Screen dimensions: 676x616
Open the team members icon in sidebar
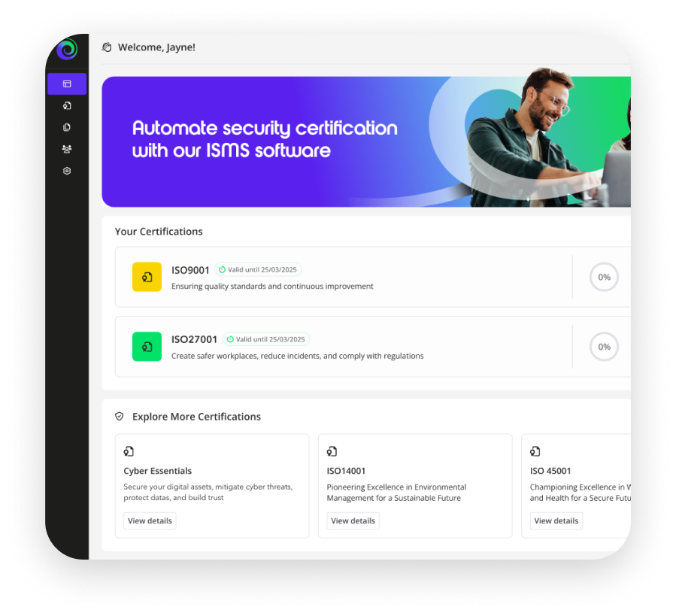67,149
